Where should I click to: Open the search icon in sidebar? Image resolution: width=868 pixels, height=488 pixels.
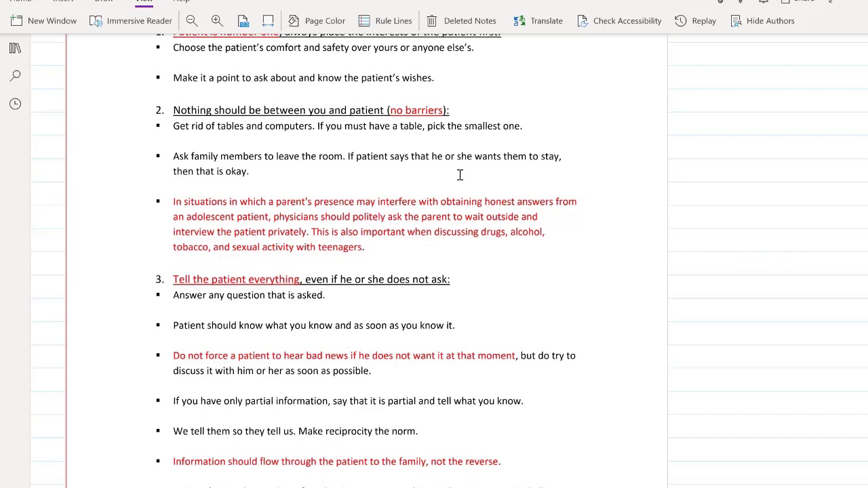(15, 76)
